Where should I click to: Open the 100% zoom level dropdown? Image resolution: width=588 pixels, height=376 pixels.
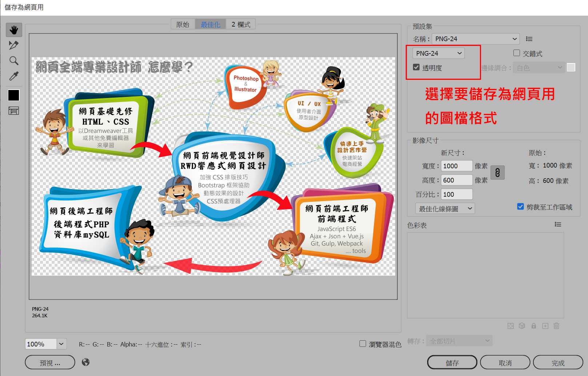(x=61, y=344)
